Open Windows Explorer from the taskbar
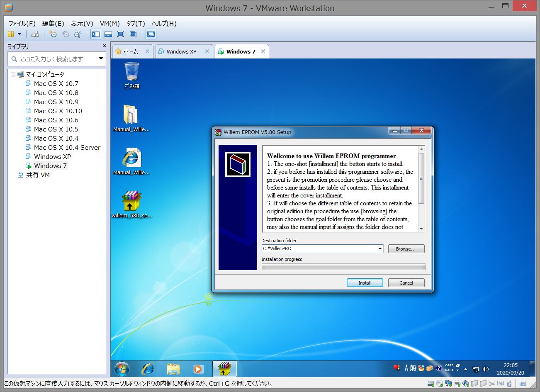 click(173, 368)
